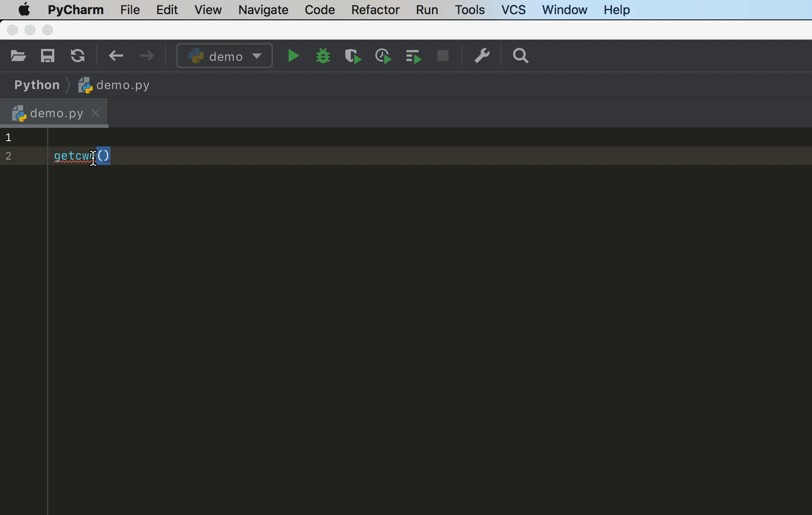Image resolution: width=812 pixels, height=515 pixels.
Task: Open the VCS menu
Action: pos(514,10)
